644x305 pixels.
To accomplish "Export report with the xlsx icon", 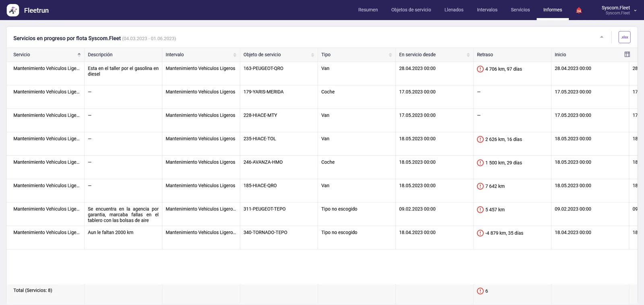I will tap(624, 37).
